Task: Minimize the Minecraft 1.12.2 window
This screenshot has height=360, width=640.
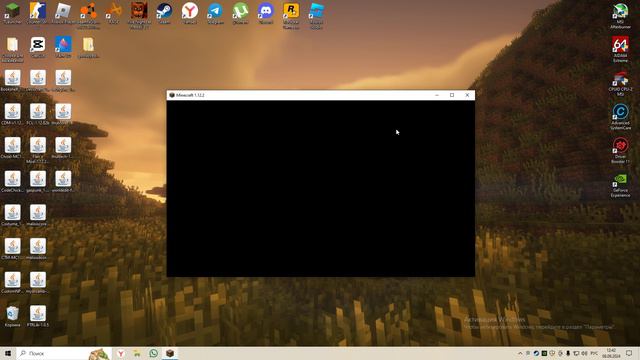Action: pos(437,95)
